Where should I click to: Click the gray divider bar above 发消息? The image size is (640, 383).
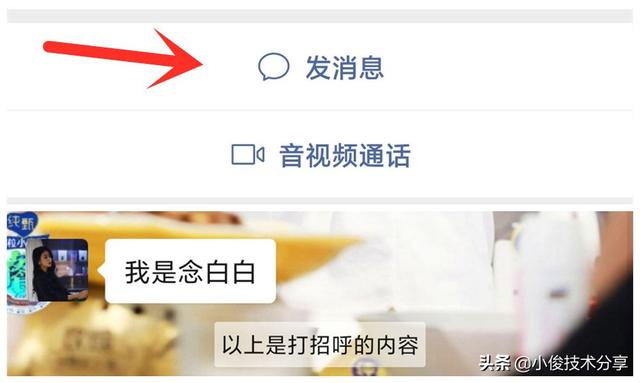[320, 16]
